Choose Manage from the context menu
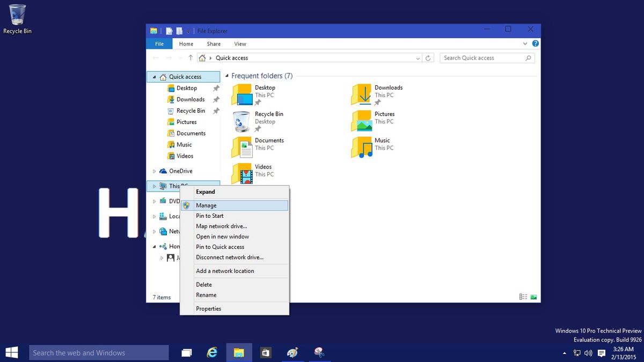The width and height of the screenshot is (644, 362). [x=206, y=205]
